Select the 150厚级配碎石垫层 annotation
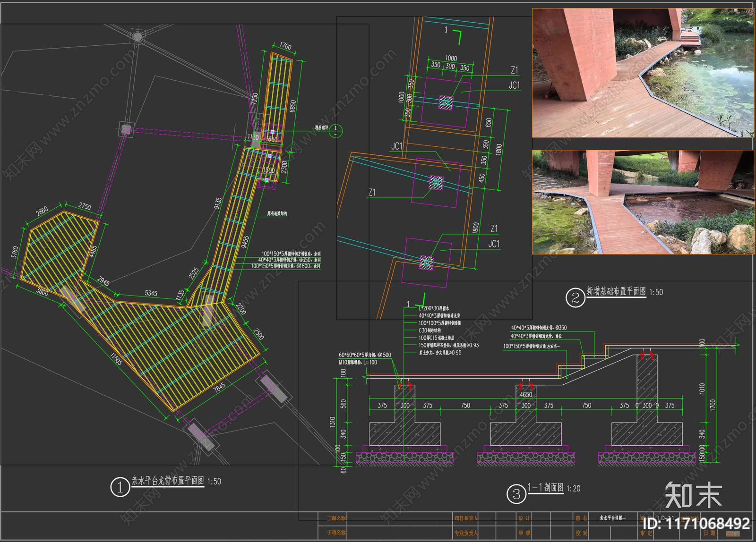 pyautogui.click(x=449, y=345)
